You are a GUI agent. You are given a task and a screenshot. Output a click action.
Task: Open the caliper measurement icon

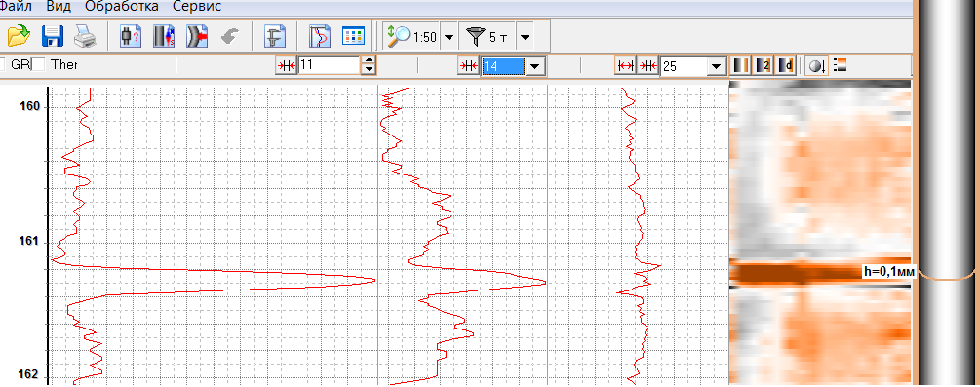click(x=274, y=36)
